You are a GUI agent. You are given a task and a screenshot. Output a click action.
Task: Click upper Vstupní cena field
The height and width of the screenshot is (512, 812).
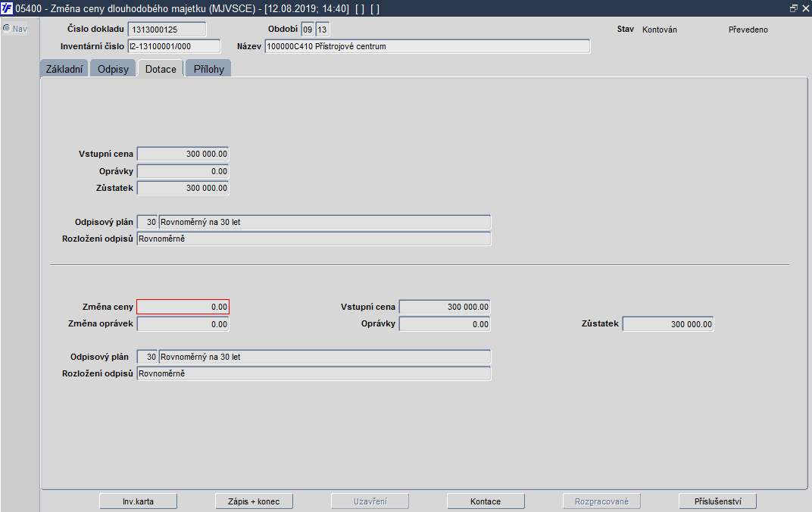(x=183, y=154)
